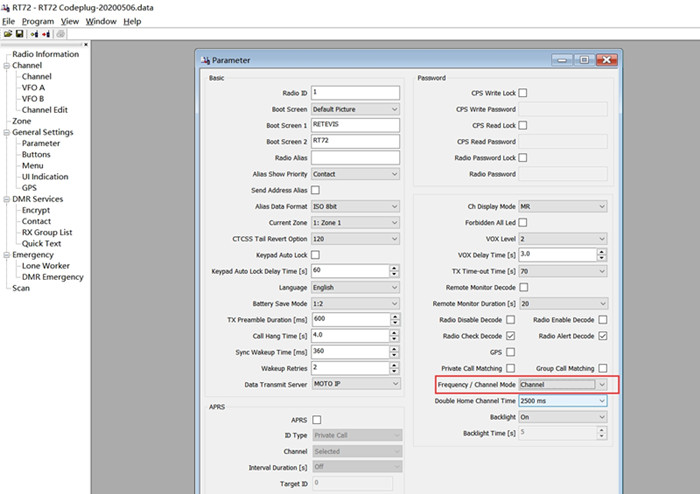The height and width of the screenshot is (494, 700).
Task: Open the Frequency / Channel Mode dropdown
Action: [562, 385]
